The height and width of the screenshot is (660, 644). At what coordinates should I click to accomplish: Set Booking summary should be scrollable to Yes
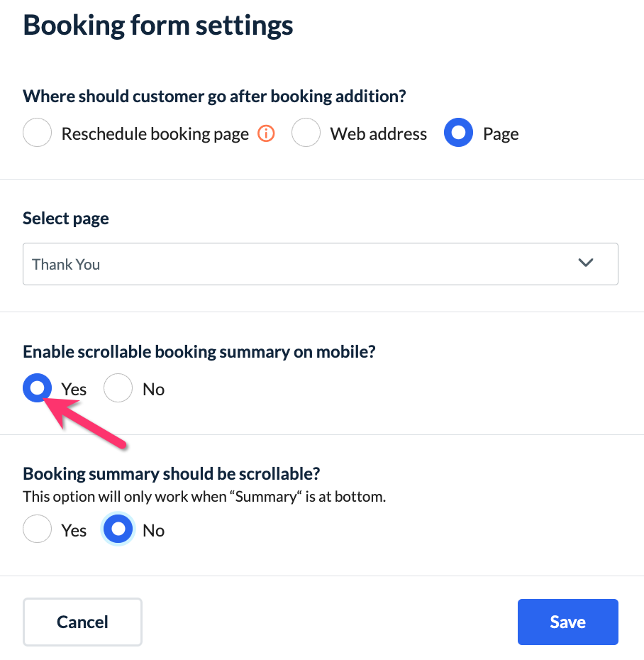(x=38, y=530)
